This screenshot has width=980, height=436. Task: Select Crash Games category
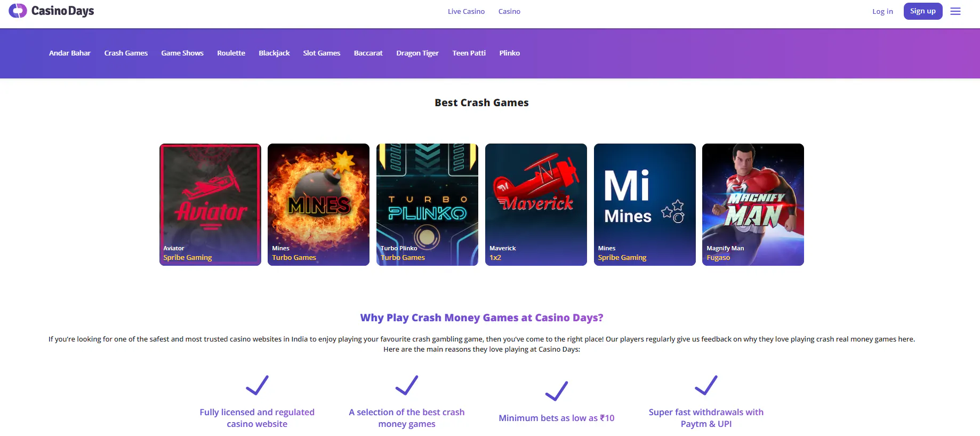point(126,53)
